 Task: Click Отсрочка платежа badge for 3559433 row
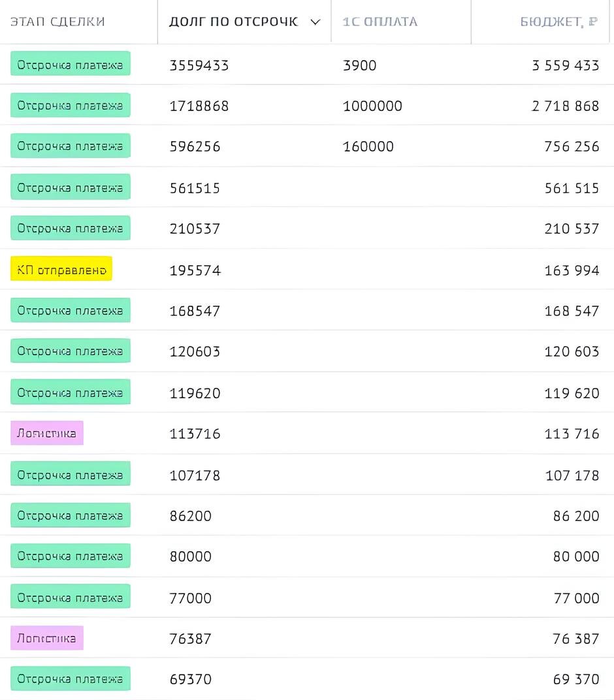pyautogui.click(x=71, y=63)
